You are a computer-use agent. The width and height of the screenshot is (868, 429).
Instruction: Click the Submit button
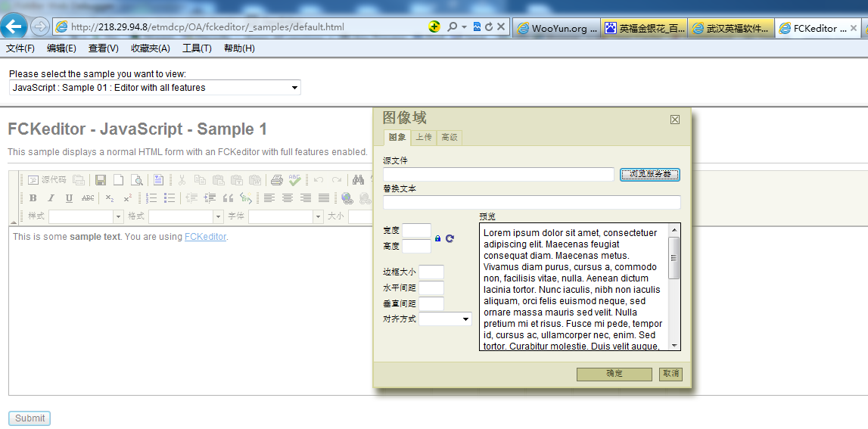click(30, 418)
